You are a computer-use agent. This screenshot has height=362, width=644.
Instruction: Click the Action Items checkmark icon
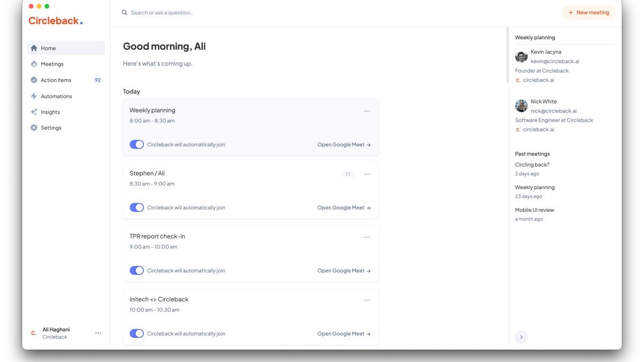point(34,80)
